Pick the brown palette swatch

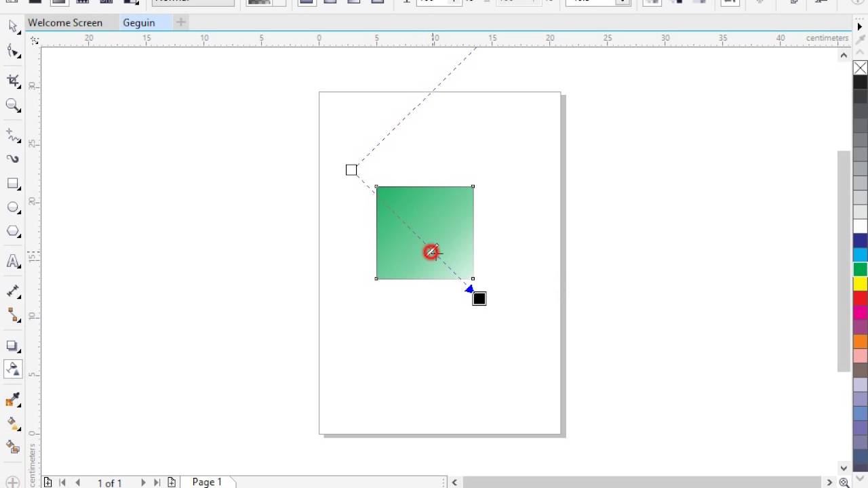861,370
